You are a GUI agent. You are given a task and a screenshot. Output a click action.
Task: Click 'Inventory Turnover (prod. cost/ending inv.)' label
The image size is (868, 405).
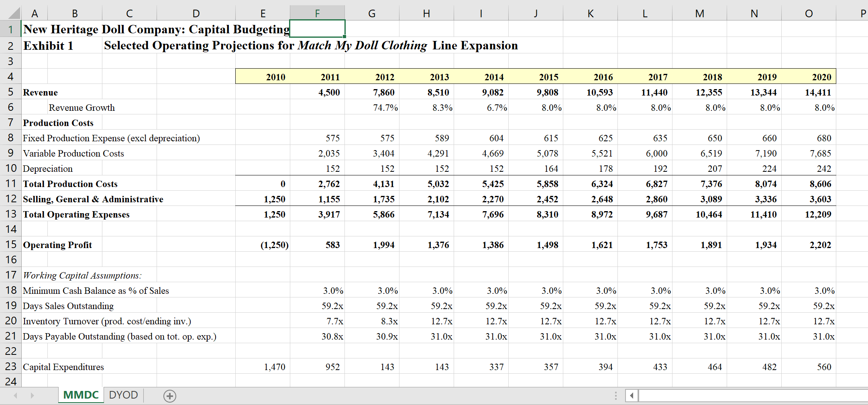(107, 321)
